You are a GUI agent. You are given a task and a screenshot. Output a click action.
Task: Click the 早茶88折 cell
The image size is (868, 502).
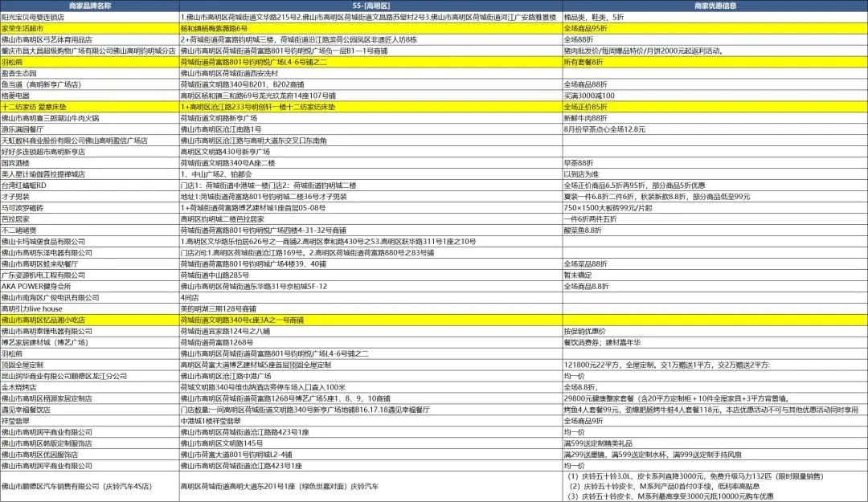[x=715, y=163]
